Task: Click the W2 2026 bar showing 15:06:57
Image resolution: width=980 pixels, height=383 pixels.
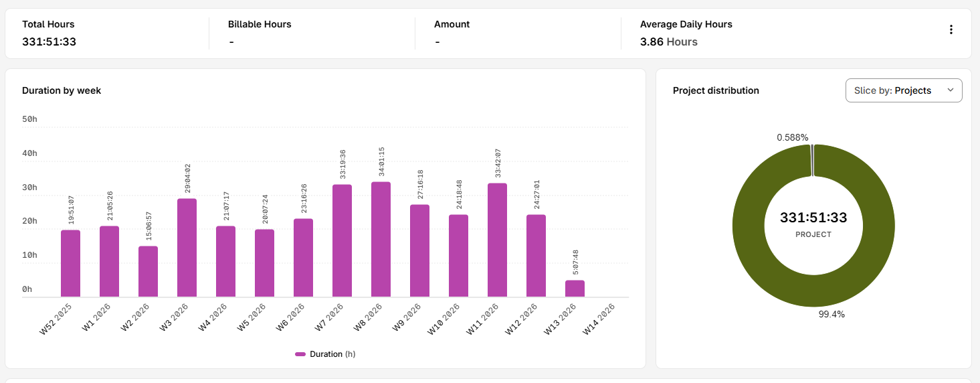Action: pyautogui.click(x=148, y=272)
